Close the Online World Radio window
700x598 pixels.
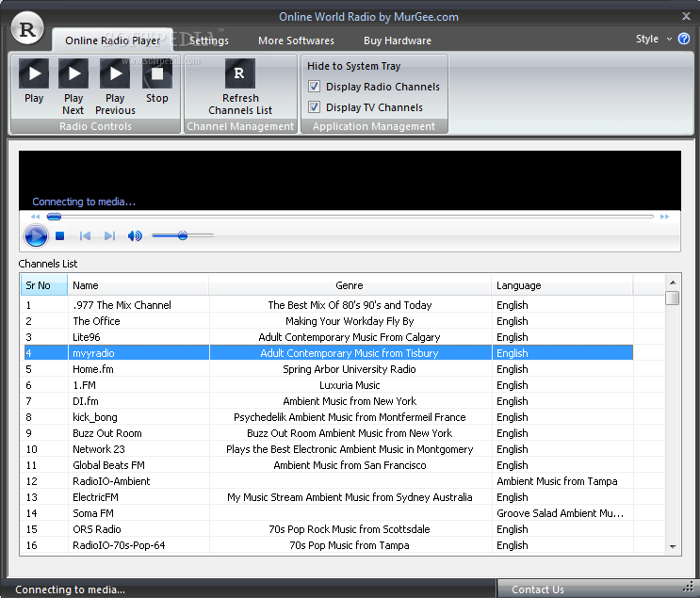[x=686, y=16]
